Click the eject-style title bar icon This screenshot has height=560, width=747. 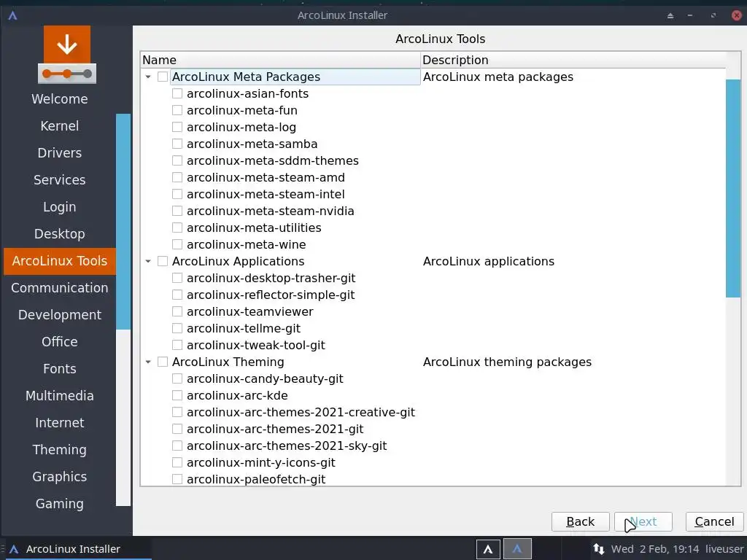point(670,16)
